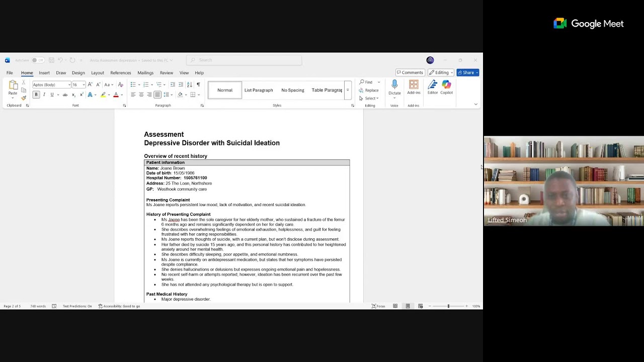Screen dimensions: 644x362
Task: Apply the List Paragraph style
Action: pyautogui.click(x=259, y=90)
